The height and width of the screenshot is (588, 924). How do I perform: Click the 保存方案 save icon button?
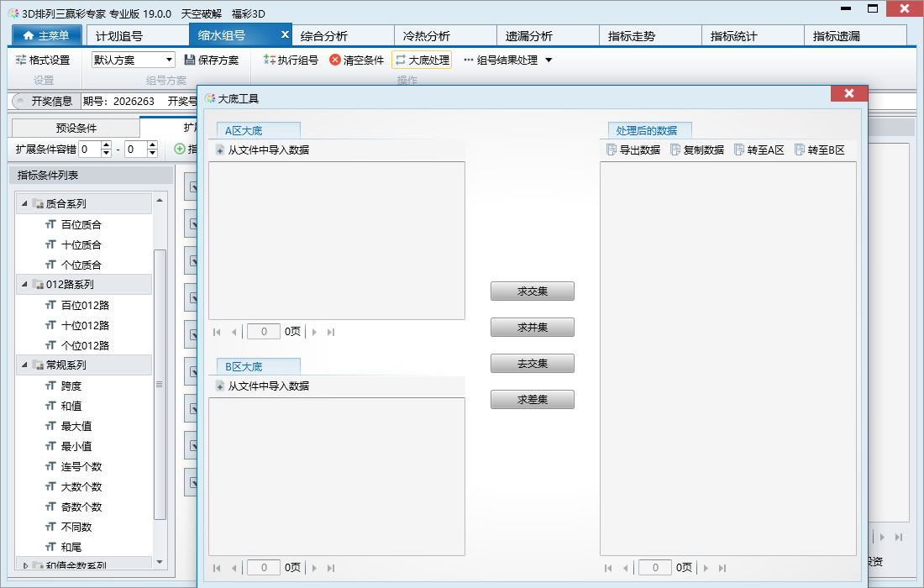click(212, 60)
